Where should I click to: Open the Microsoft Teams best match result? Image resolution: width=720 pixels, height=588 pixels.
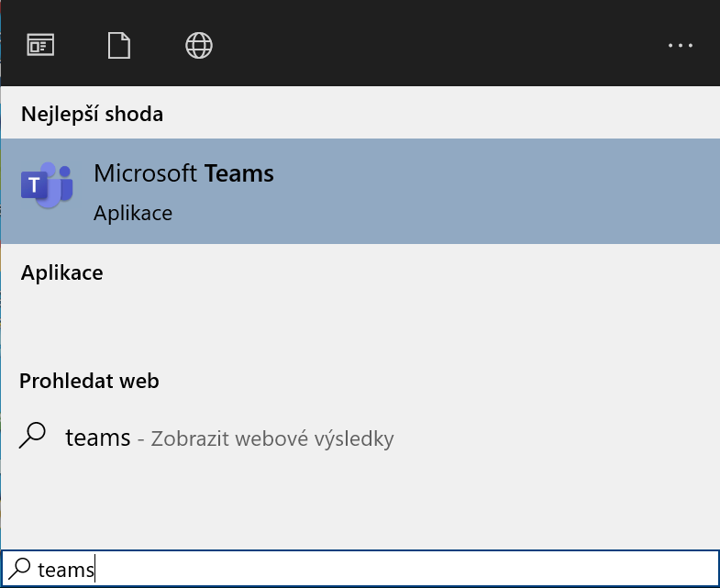(x=360, y=191)
